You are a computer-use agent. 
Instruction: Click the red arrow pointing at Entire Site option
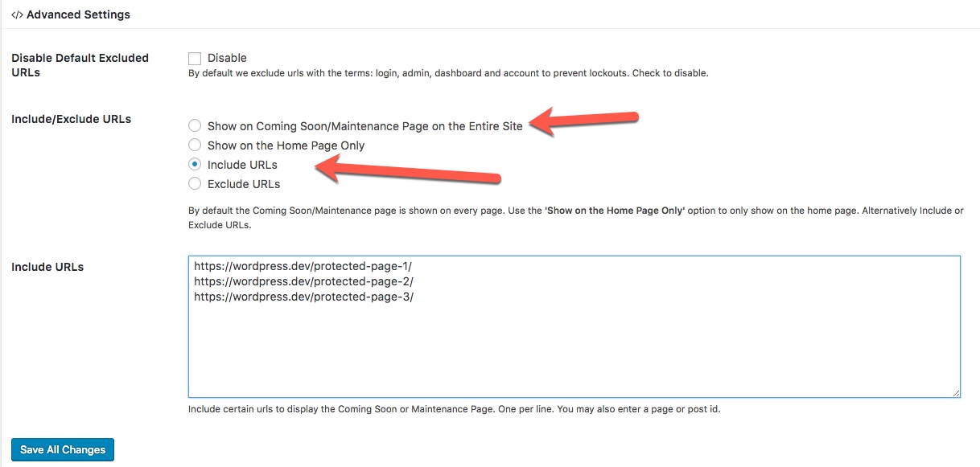click(583, 122)
